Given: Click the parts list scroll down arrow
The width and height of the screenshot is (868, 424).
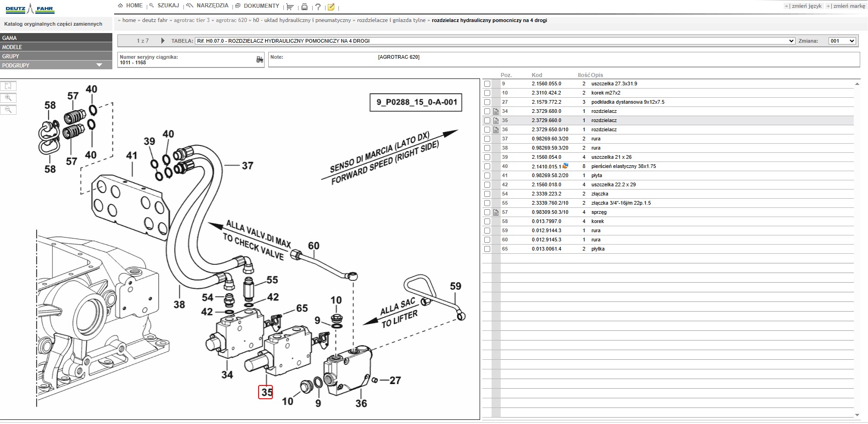Looking at the screenshot, I should pos(857,415).
